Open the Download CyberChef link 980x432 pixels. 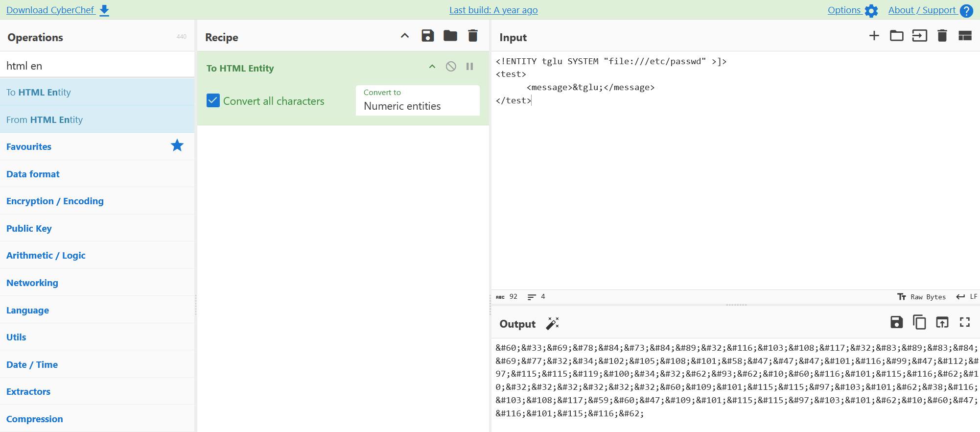[x=50, y=10]
